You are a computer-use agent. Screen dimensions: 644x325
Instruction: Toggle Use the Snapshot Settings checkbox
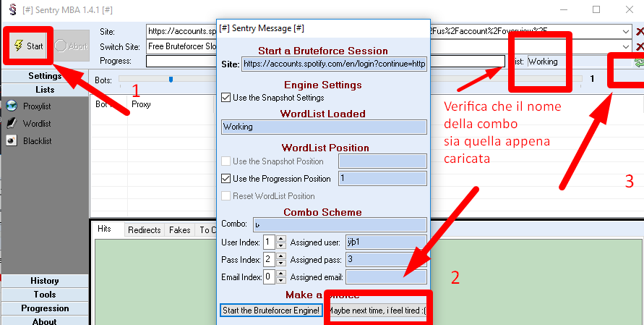coord(226,98)
